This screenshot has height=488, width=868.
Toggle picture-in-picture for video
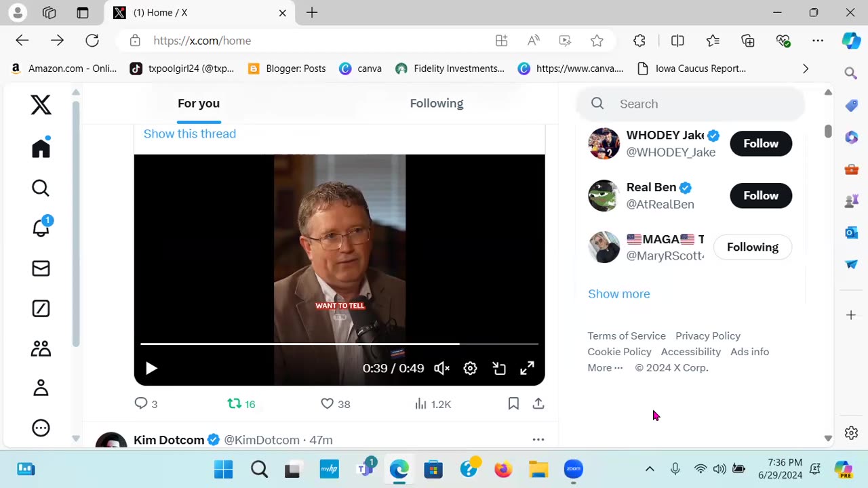[499, 368]
